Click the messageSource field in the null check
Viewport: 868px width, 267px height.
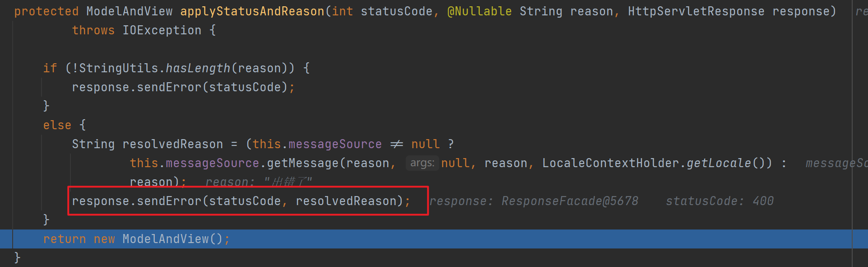(x=335, y=144)
